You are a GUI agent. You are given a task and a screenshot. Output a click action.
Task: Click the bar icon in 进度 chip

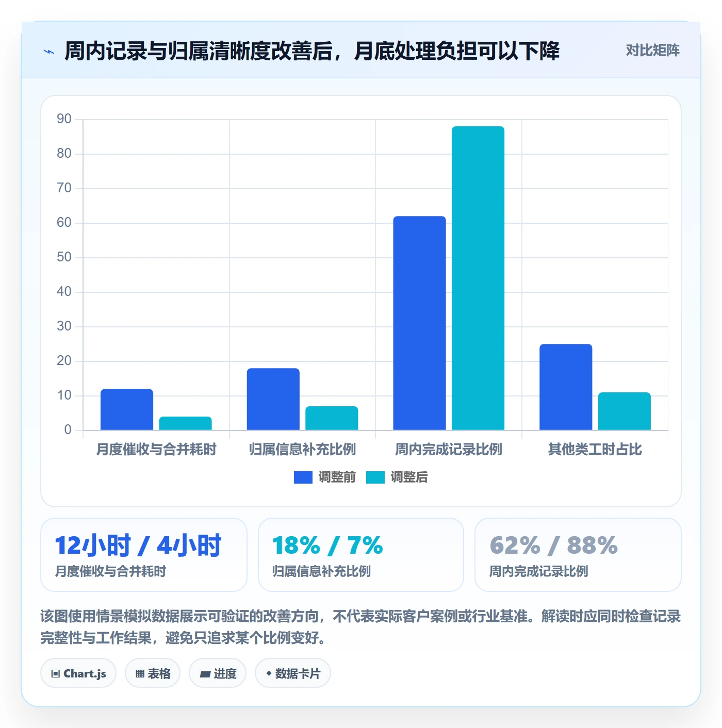(205, 674)
